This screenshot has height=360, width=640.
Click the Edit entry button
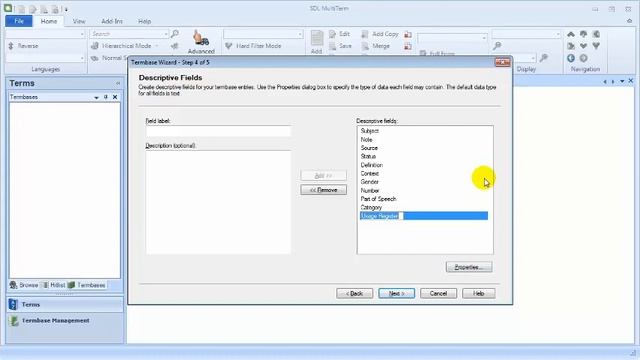340,34
